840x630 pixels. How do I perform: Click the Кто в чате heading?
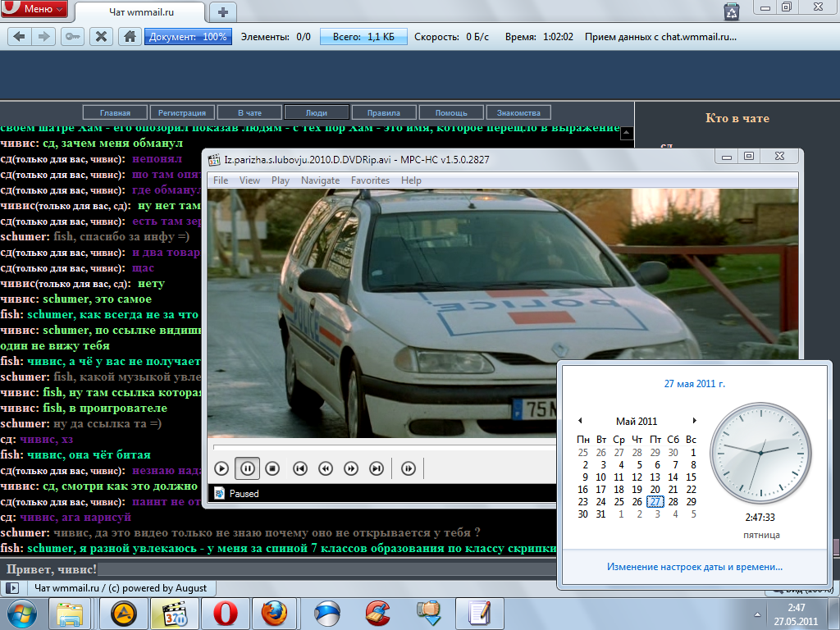tap(737, 118)
